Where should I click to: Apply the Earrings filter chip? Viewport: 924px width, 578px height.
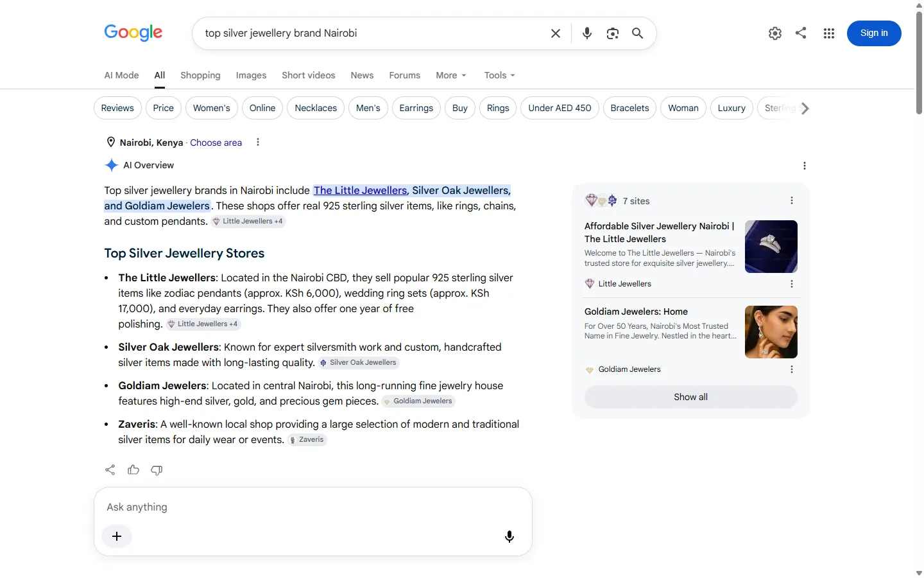pyautogui.click(x=416, y=108)
